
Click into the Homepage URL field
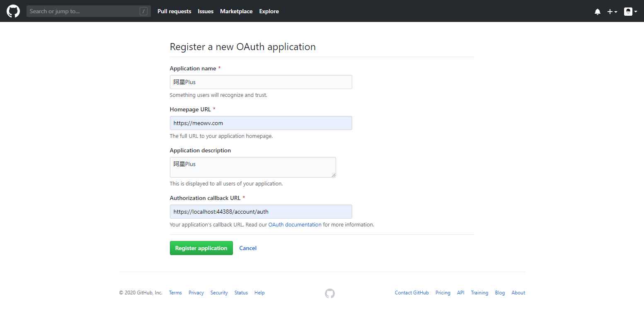pyautogui.click(x=261, y=123)
